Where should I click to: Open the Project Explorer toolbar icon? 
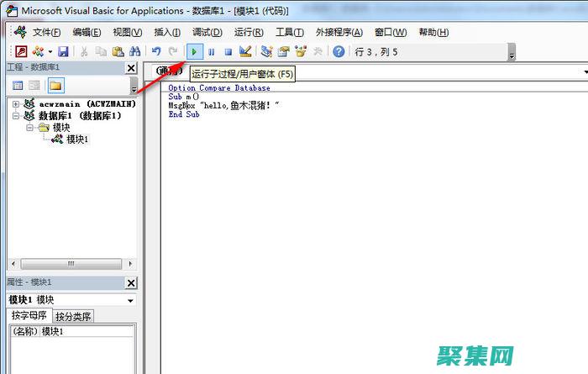(x=266, y=52)
